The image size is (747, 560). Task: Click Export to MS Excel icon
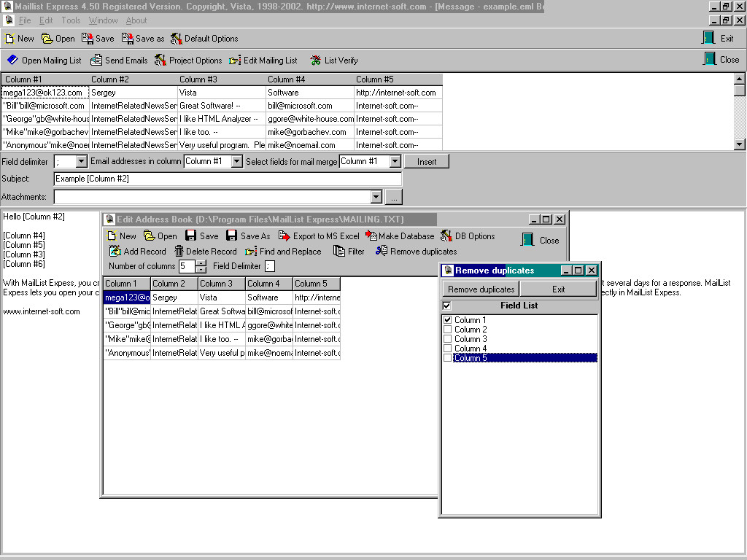(285, 236)
